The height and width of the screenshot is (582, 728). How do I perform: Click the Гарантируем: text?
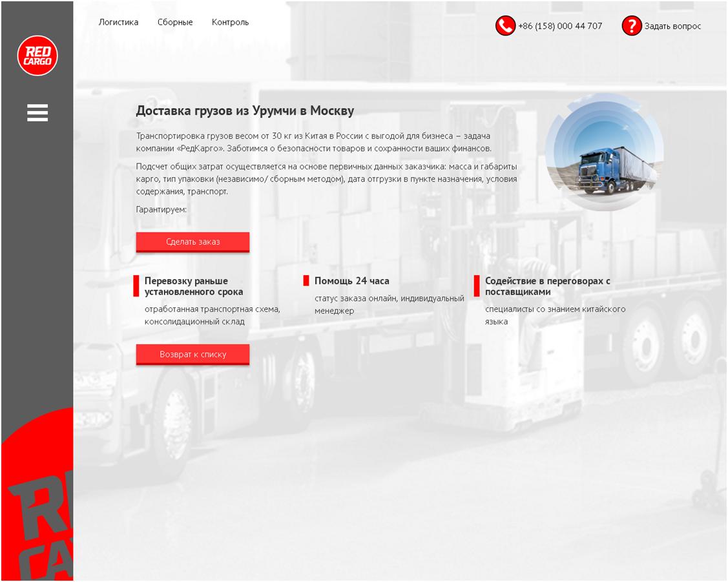pos(161,210)
